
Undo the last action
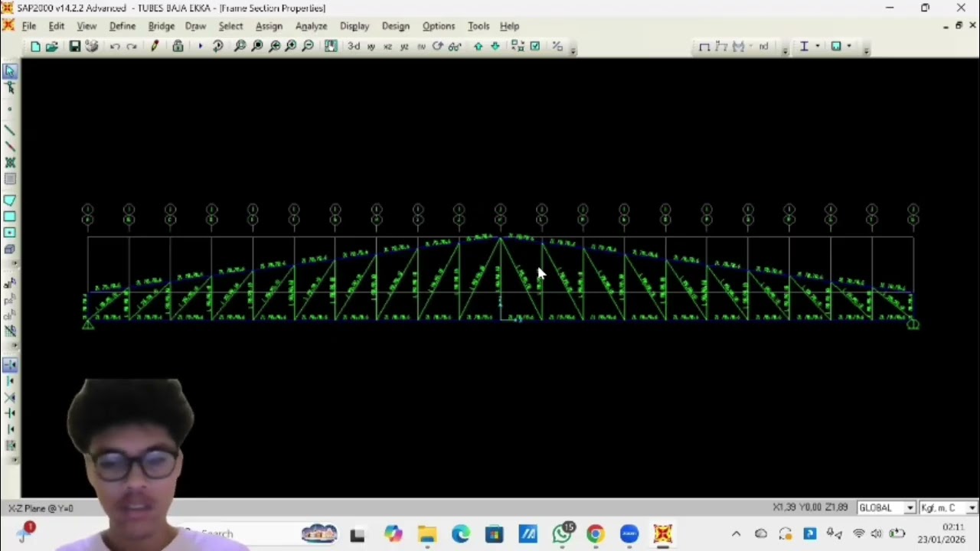point(115,47)
